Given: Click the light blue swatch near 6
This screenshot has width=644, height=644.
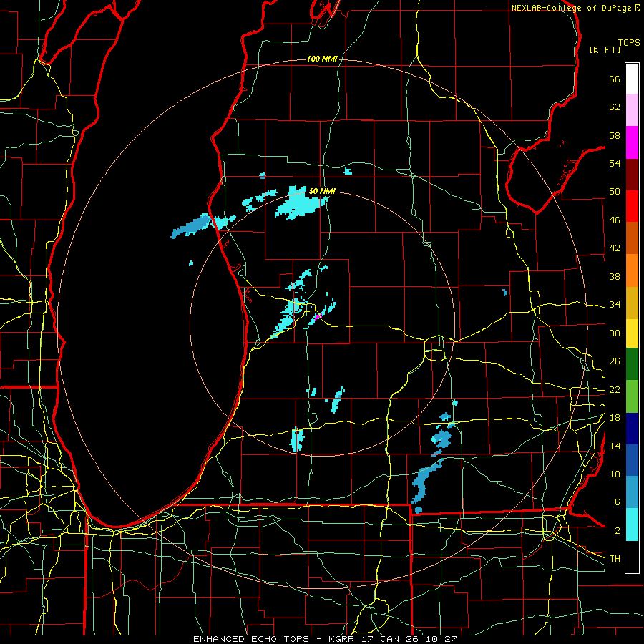Looking at the screenshot, I should coord(632,492).
